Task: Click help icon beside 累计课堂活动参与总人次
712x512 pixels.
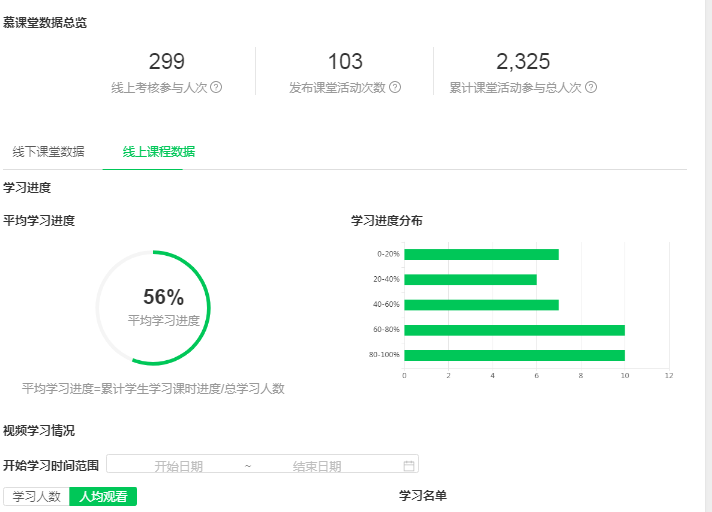Action: point(591,87)
